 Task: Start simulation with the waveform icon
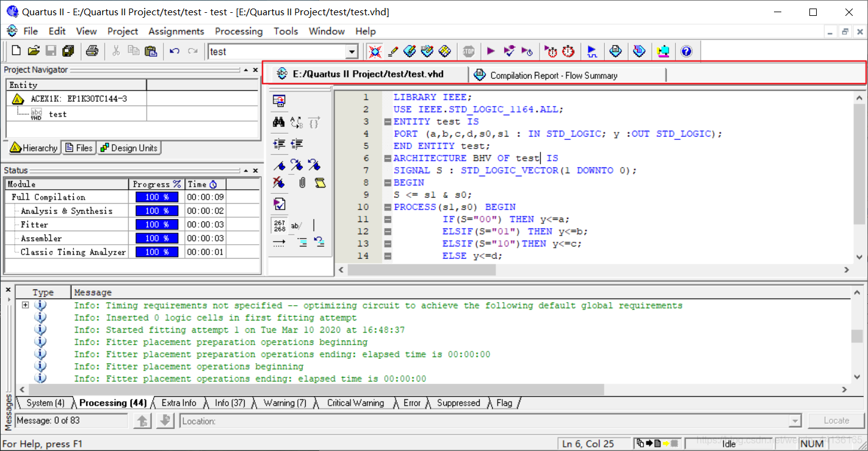pyautogui.click(x=591, y=51)
